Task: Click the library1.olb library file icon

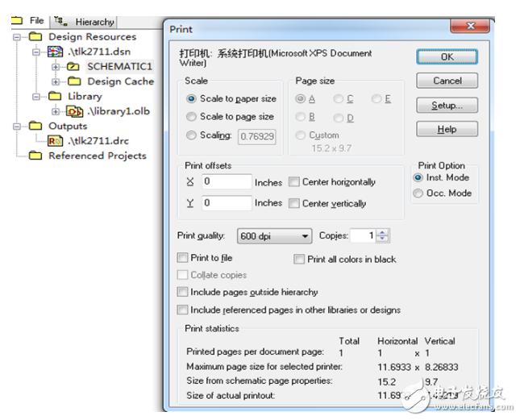Action: pos(75,111)
